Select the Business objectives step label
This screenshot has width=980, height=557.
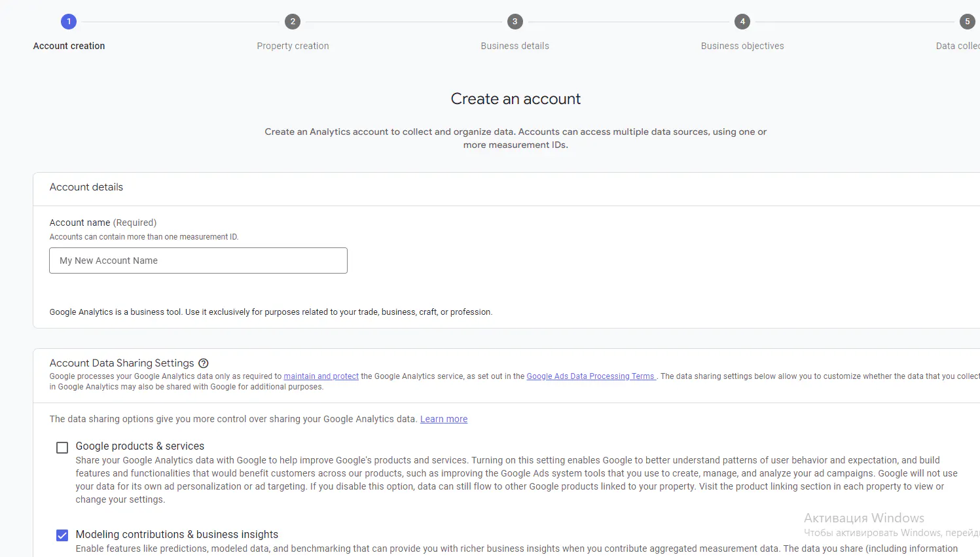(742, 46)
